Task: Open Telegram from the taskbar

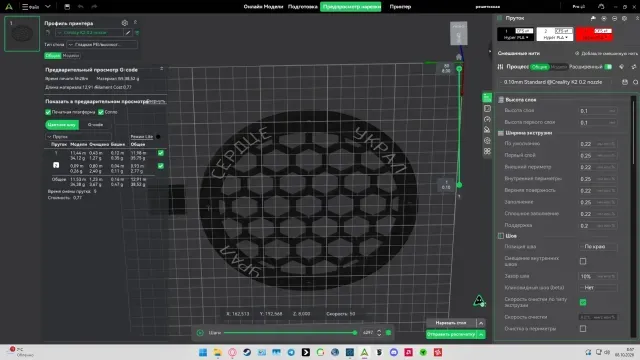Action: [x=291, y=352]
